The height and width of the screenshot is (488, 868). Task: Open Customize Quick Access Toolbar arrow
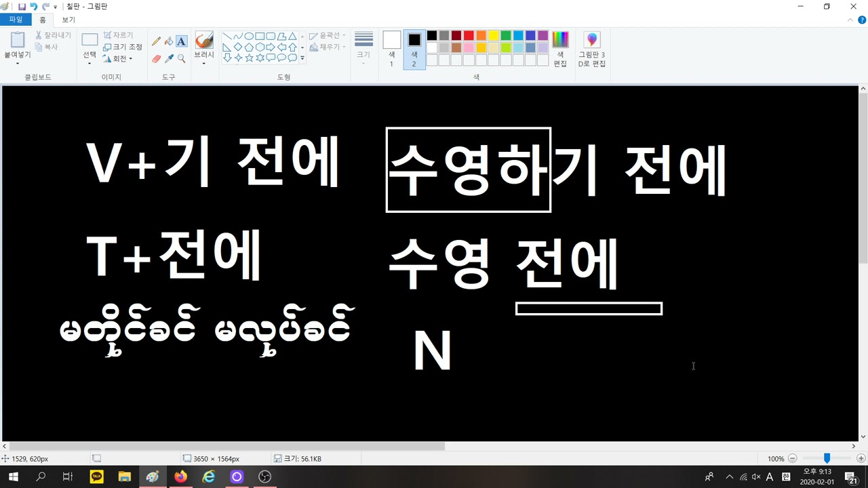(x=56, y=7)
